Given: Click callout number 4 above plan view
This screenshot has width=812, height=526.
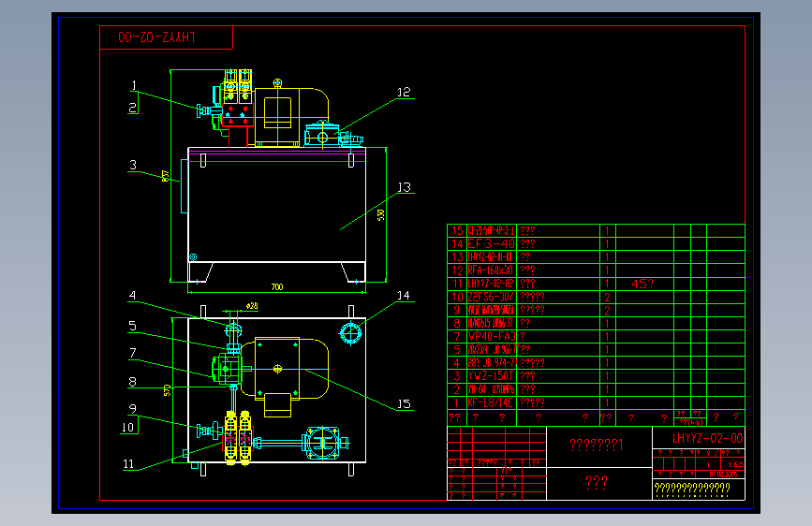Looking at the screenshot, I should click(133, 295).
